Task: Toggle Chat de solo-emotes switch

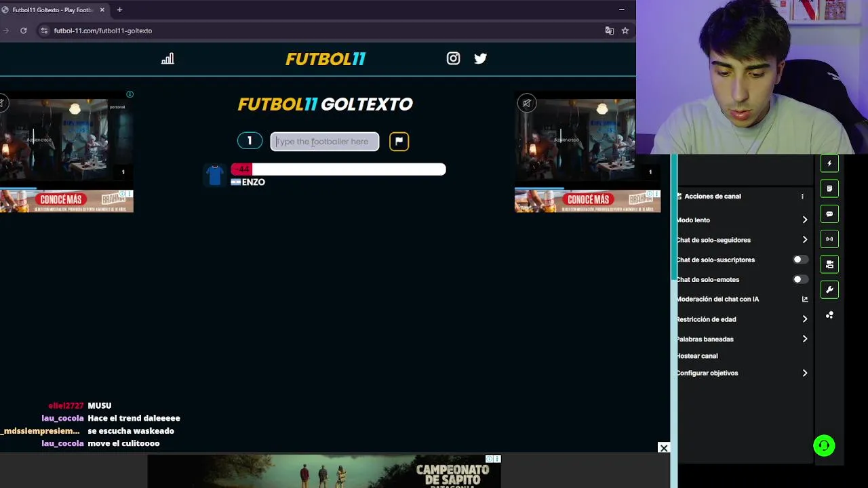Action: 800,279
